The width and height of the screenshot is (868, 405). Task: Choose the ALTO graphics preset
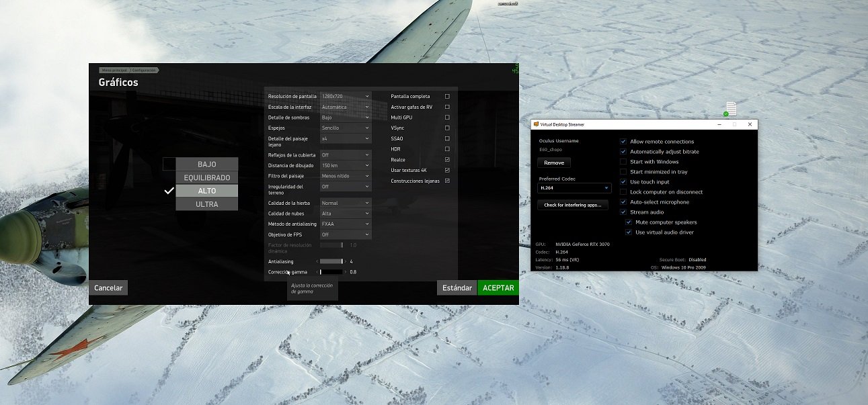coord(206,191)
